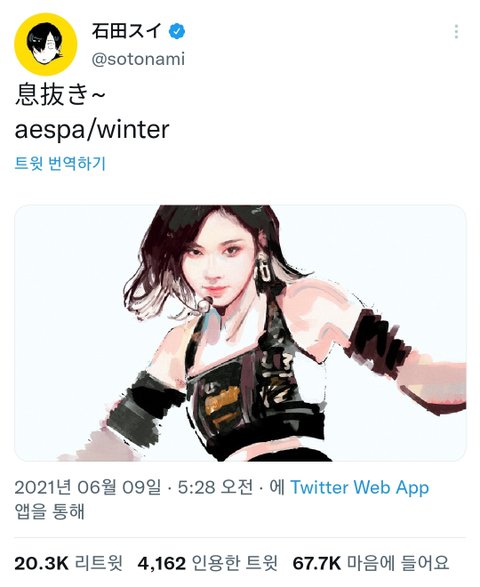Open the three-dot more options menu
This screenshot has height=587, width=480.
456,32
